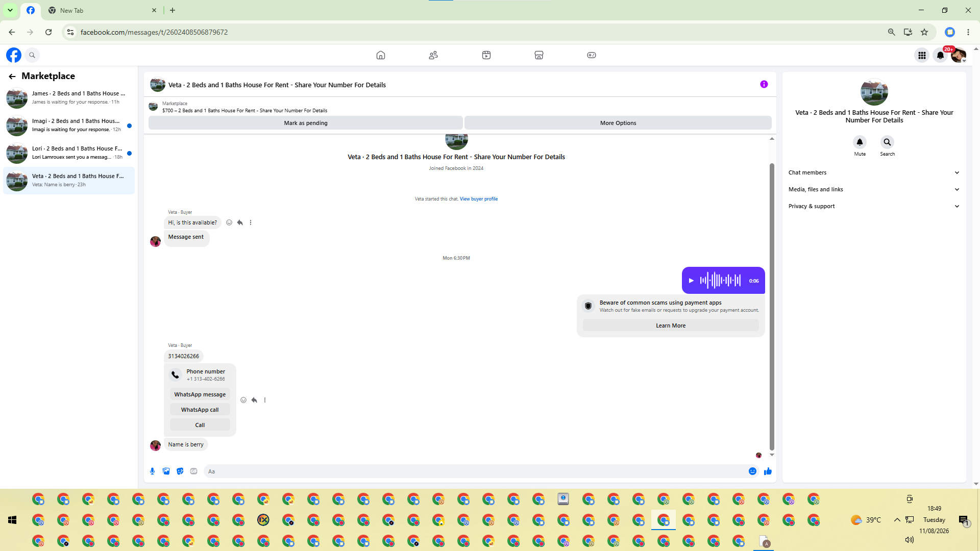Image resolution: width=980 pixels, height=551 pixels.
Task: Open the emoji picker in message box
Action: (x=752, y=471)
